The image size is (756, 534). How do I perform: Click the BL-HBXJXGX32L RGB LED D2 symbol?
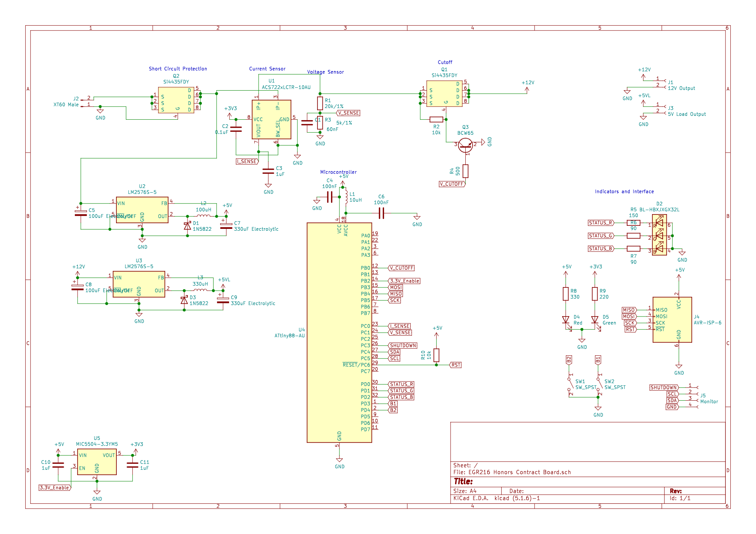click(660, 235)
